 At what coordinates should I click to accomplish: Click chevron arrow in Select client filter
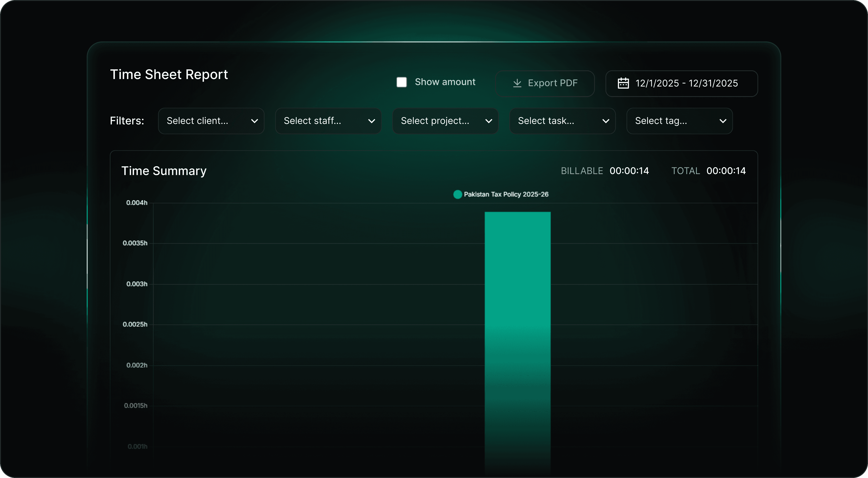pyautogui.click(x=254, y=121)
